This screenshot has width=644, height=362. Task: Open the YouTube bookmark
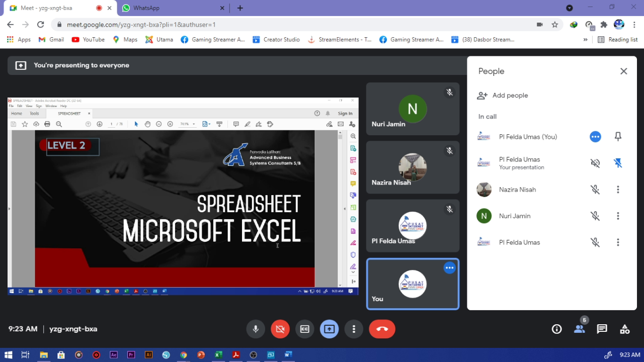(x=89, y=39)
